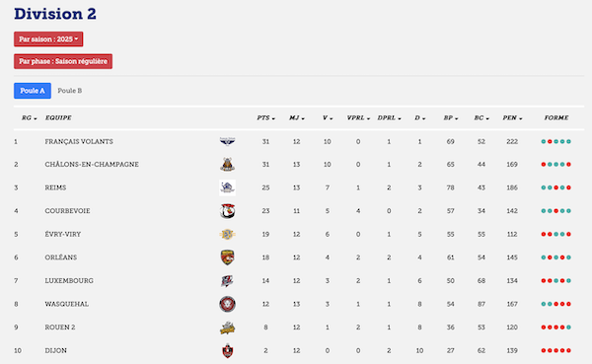The image size is (592, 364).
Task: Sort standings by BP column
Action: [x=451, y=117]
